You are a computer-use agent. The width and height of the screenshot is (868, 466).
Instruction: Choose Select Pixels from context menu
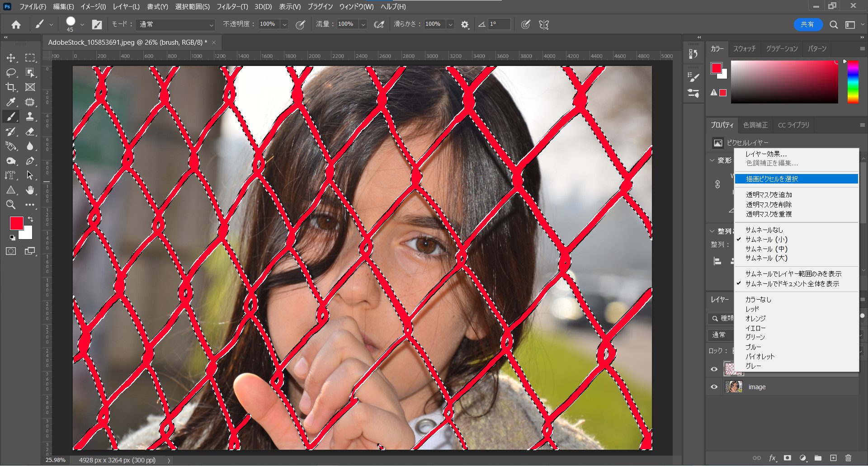point(796,179)
